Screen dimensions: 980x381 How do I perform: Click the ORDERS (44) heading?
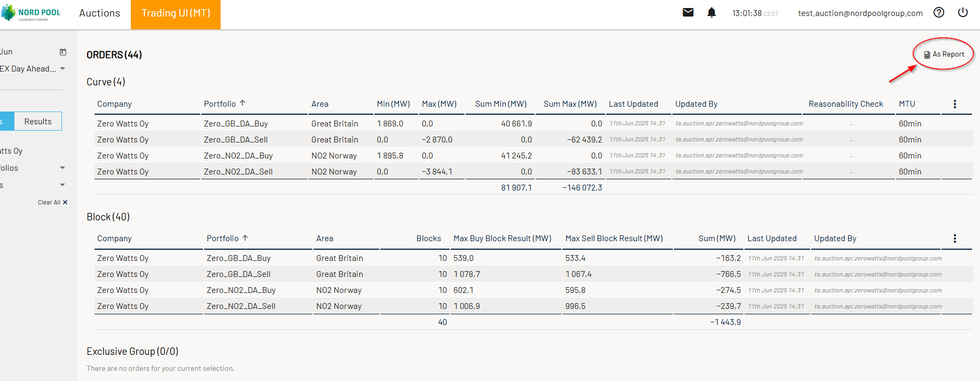(114, 54)
